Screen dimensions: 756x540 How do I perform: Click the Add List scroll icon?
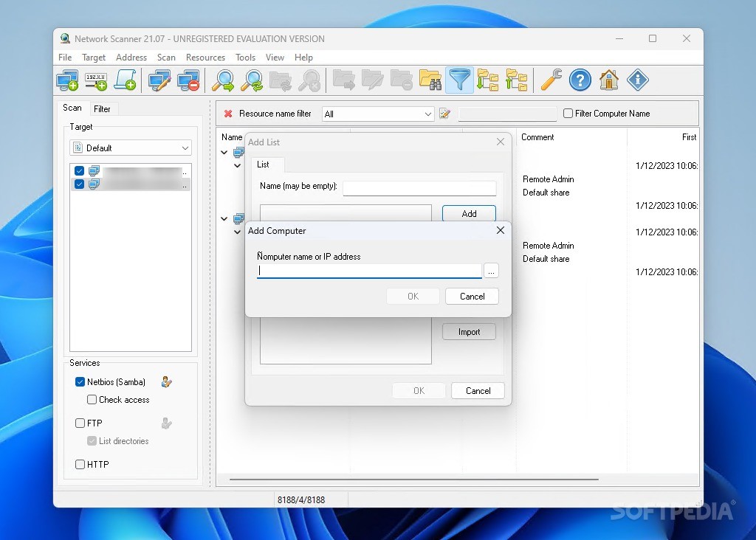(126, 80)
